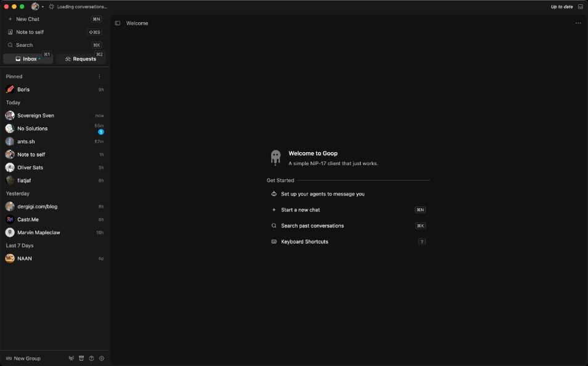Switch to the Inbox tab
The width and height of the screenshot is (588, 366).
28,59
